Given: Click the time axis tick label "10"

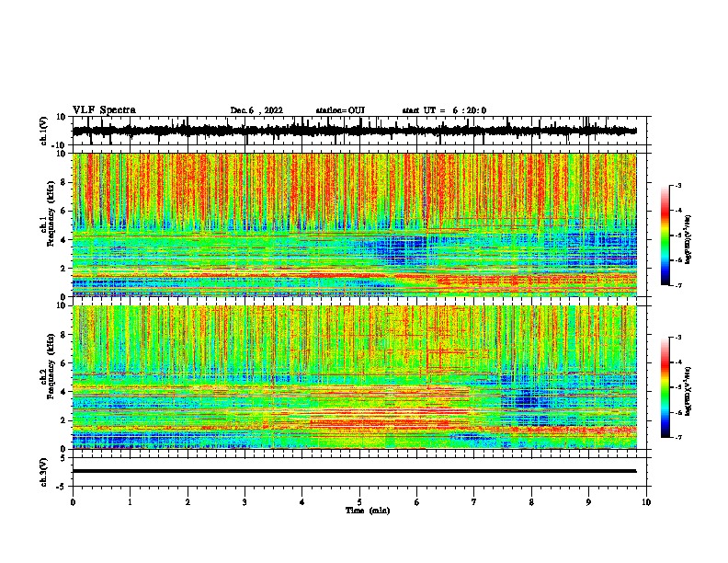Looking at the screenshot, I should click(x=646, y=501).
